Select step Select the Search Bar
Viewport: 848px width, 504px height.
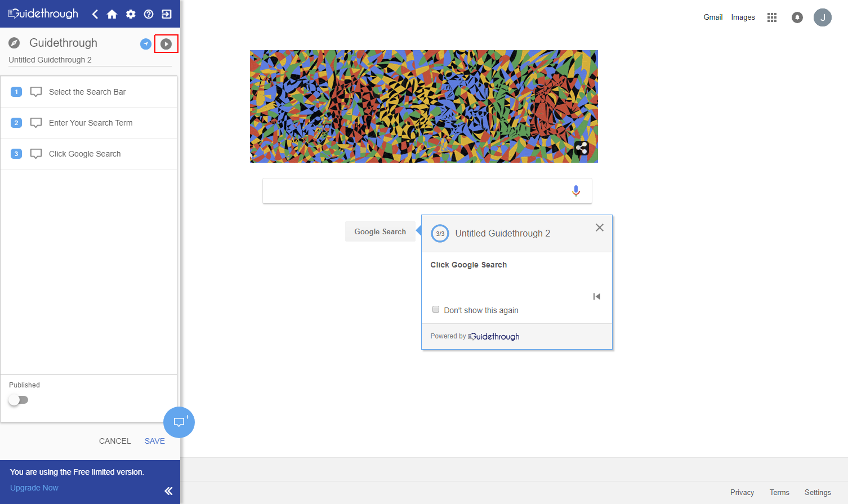[x=89, y=92]
